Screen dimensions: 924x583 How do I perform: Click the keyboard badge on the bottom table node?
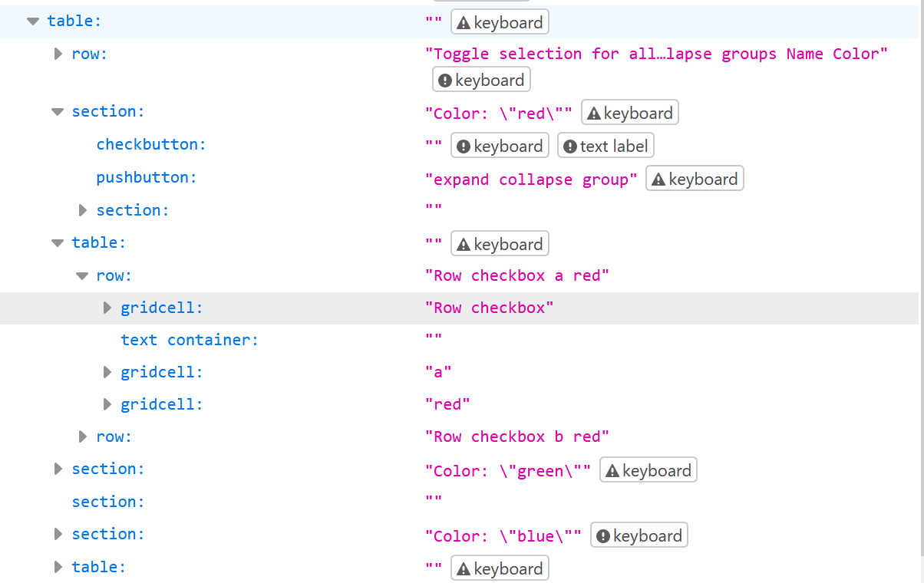pos(500,568)
